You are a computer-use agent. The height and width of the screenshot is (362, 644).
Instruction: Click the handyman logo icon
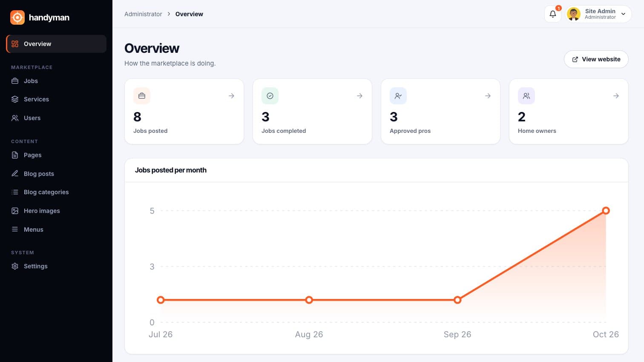pos(17,17)
